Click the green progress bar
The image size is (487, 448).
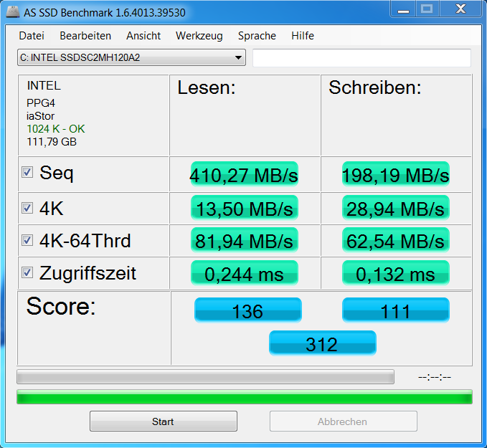pos(245,397)
